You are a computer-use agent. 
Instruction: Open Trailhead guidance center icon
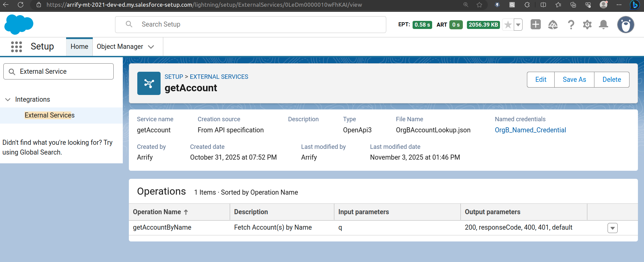pyautogui.click(x=553, y=25)
